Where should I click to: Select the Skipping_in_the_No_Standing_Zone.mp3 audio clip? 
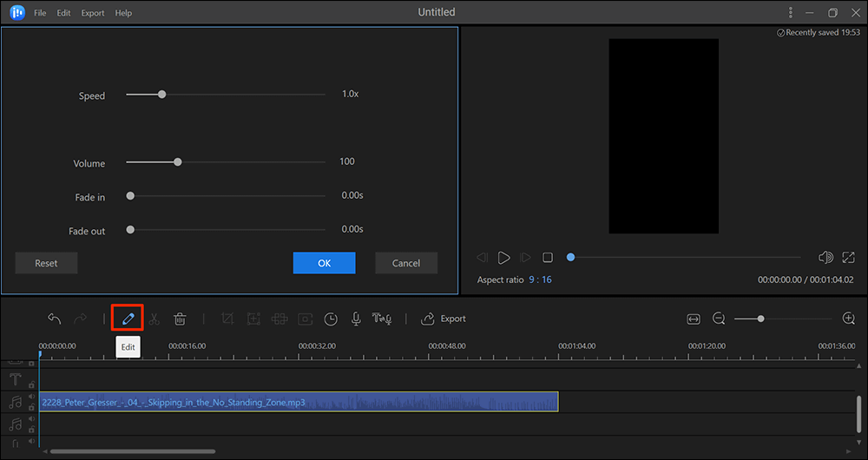tap(298, 402)
